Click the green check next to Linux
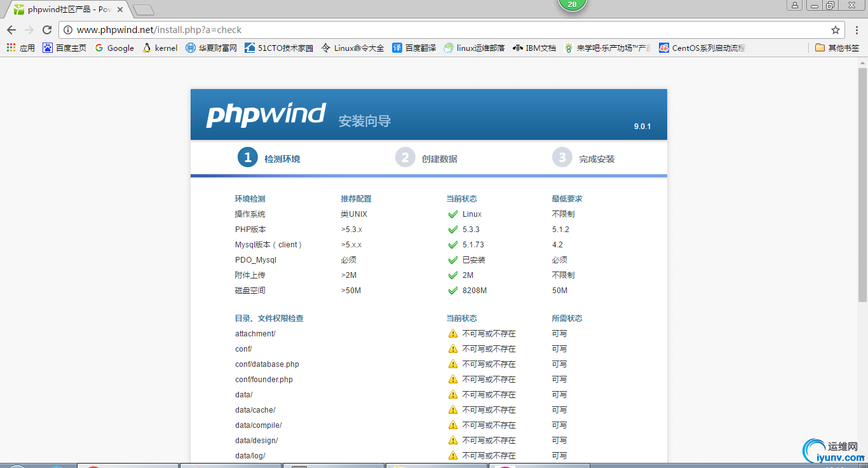The height and width of the screenshot is (468, 868). [453, 214]
